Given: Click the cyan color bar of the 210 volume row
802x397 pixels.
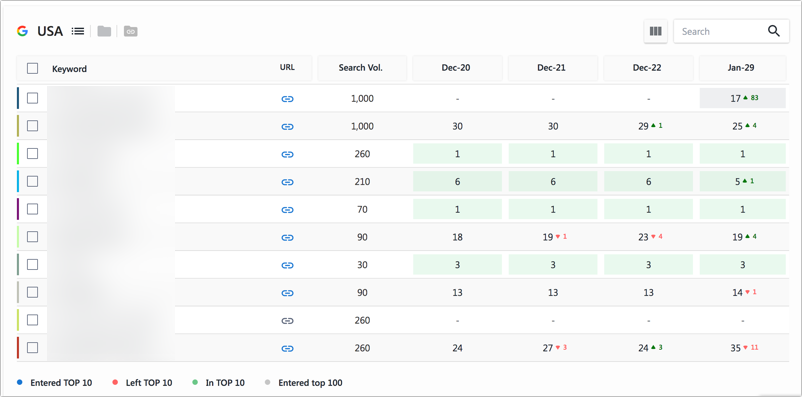Looking at the screenshot, I should click(x=18, y=182).
